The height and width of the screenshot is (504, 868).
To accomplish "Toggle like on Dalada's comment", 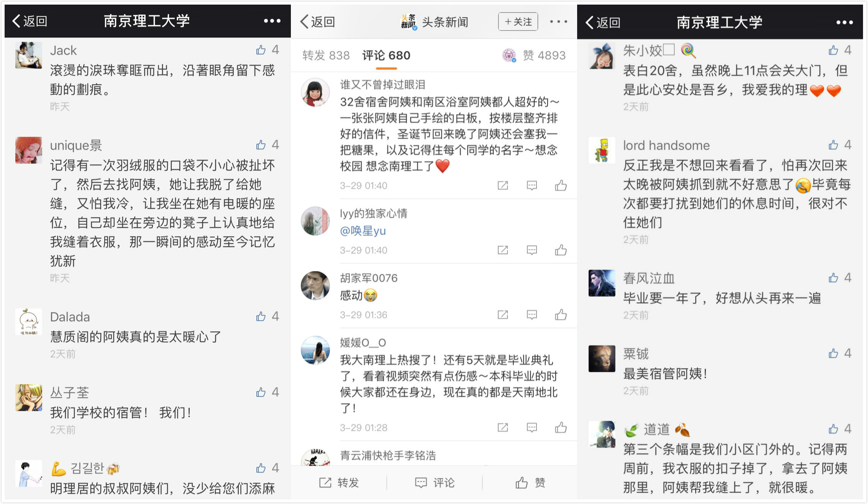I will [x=261, y=316].
